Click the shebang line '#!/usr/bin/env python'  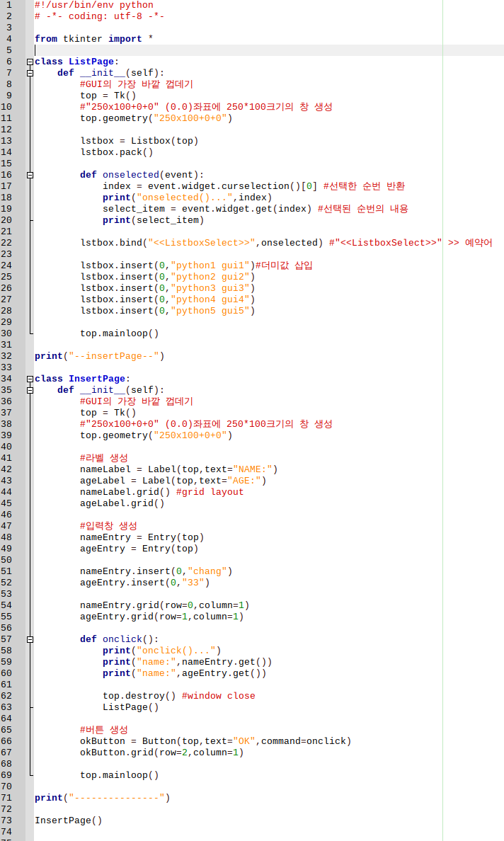94,5
